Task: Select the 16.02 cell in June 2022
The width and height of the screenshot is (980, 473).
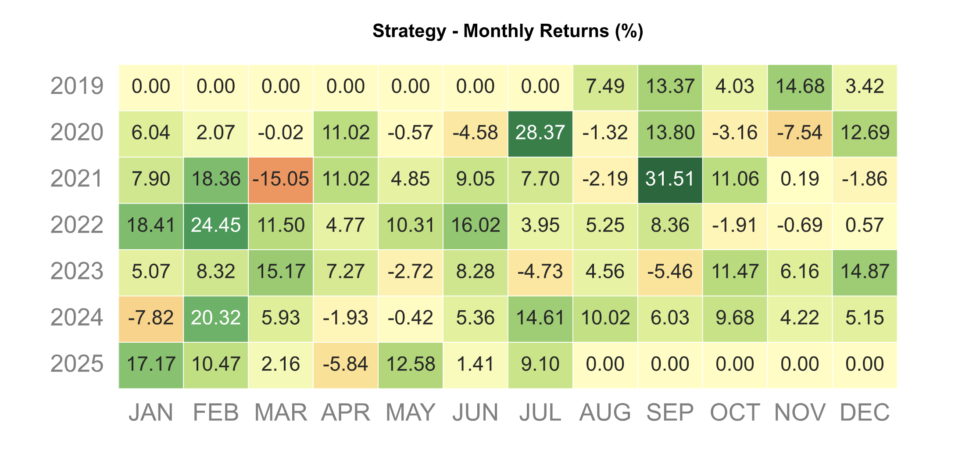Action: coord(476,226)
